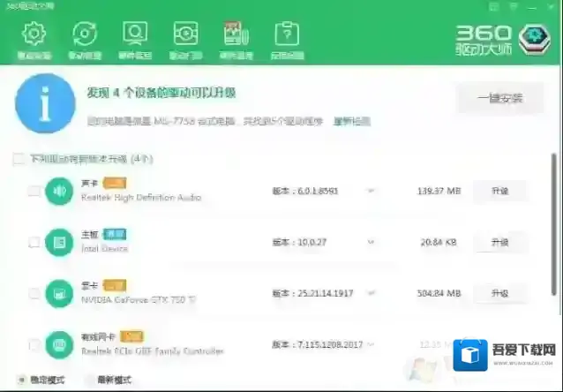The image size is (563, 392).
Task: Expand version dropdown for Intel 10.0.27 driver
Action: (x=371, y=242)
